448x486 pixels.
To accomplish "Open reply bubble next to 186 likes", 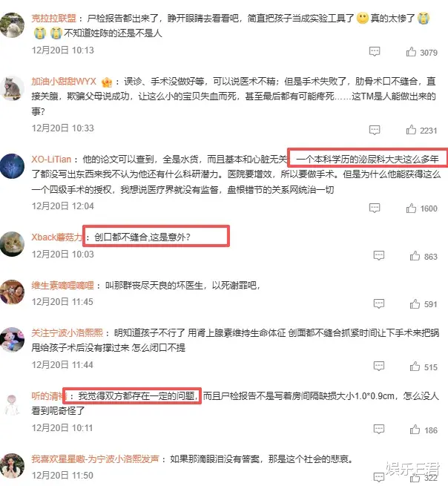I will [x=379, y=430].
